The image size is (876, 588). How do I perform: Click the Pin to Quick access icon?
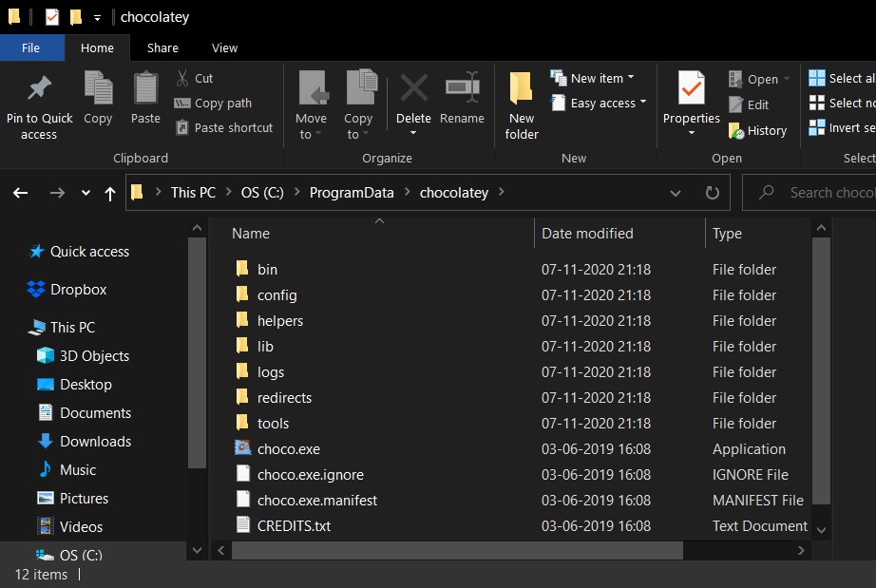tap(39, 90)
